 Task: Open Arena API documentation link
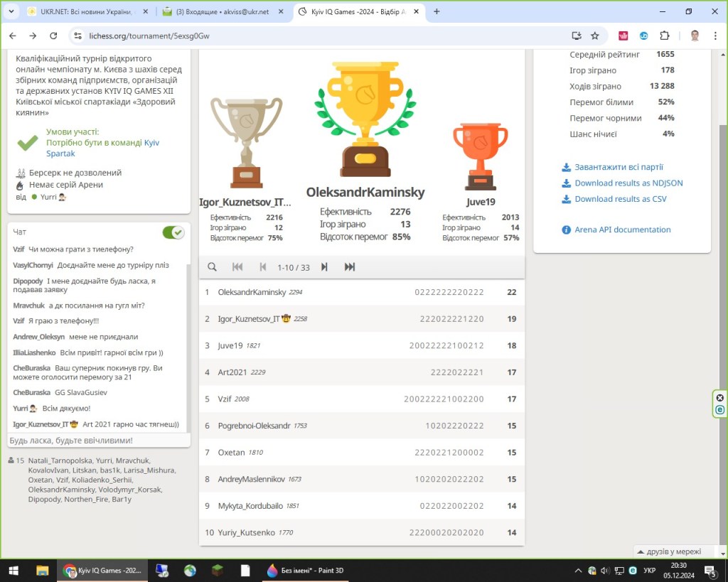(x=622, y=230)
